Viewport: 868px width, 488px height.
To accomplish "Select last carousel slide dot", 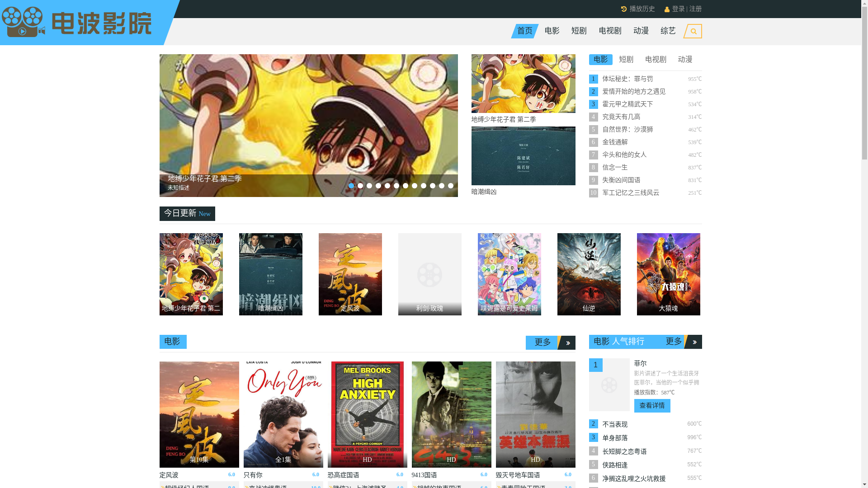I will pos(451,186).
